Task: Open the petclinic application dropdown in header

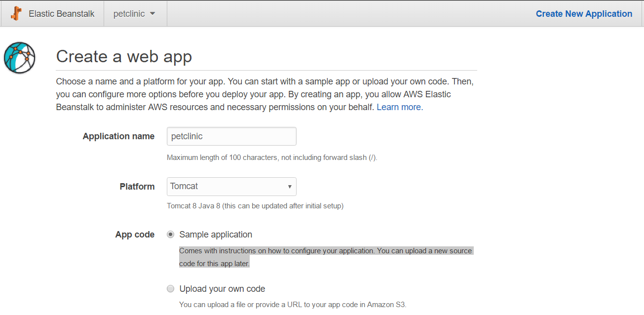Action: point(135,14)
